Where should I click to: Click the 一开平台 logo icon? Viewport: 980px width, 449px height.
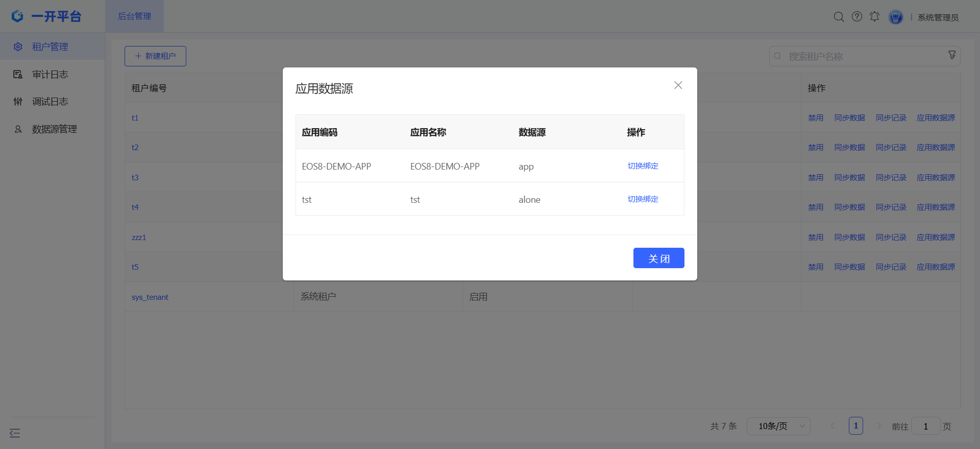18,16
